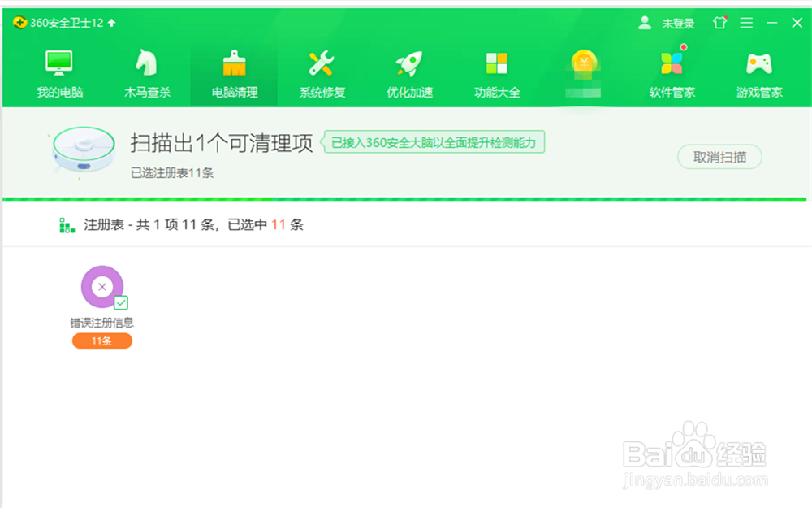This screenshot has width=812, height=508.
Task: Click the 注册表 - 共 1 项 11 条 header text
Action: click(x=194, y=224)
